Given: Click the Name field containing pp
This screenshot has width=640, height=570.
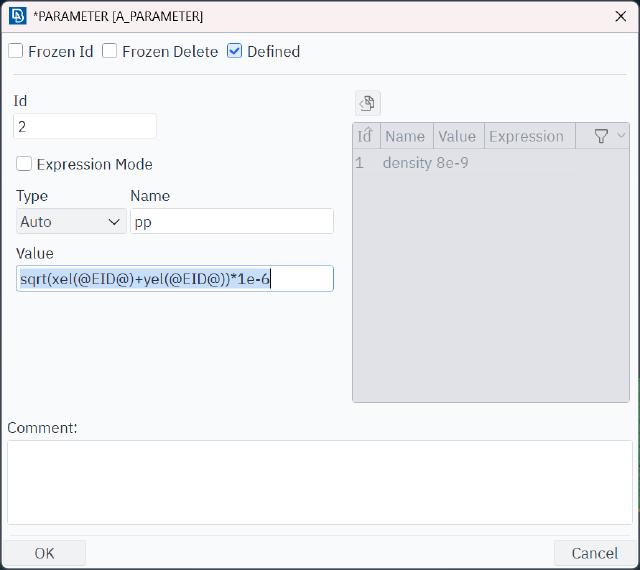Looking at the screenshot, I should click(x=231, y=222).
